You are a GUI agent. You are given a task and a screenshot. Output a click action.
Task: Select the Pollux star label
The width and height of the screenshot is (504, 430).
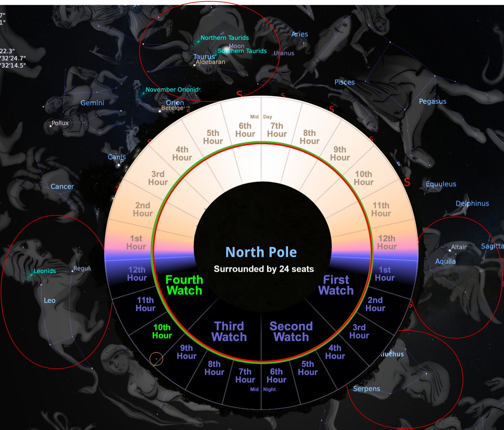tap(60, 123)
